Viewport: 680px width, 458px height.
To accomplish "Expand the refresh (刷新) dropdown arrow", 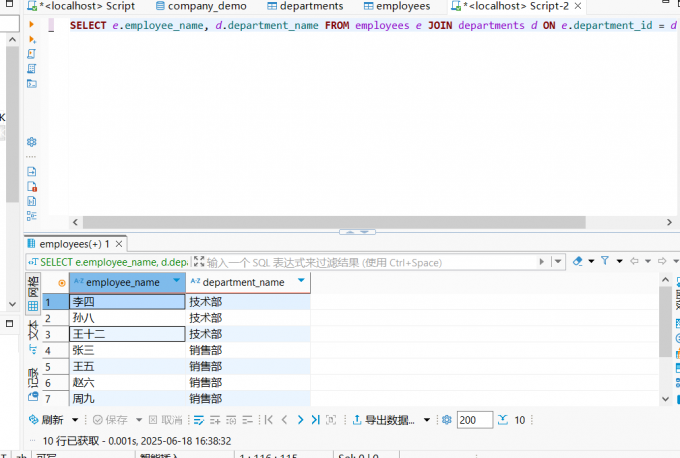I will point(75,420).
